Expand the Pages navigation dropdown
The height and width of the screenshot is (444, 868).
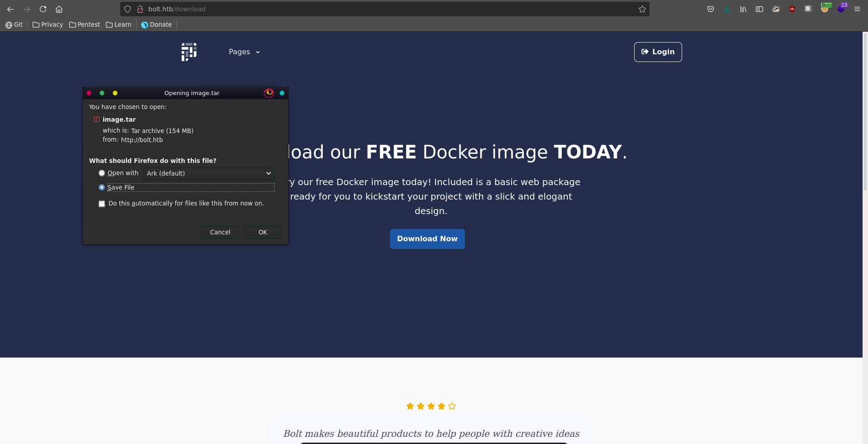(244, 52)
